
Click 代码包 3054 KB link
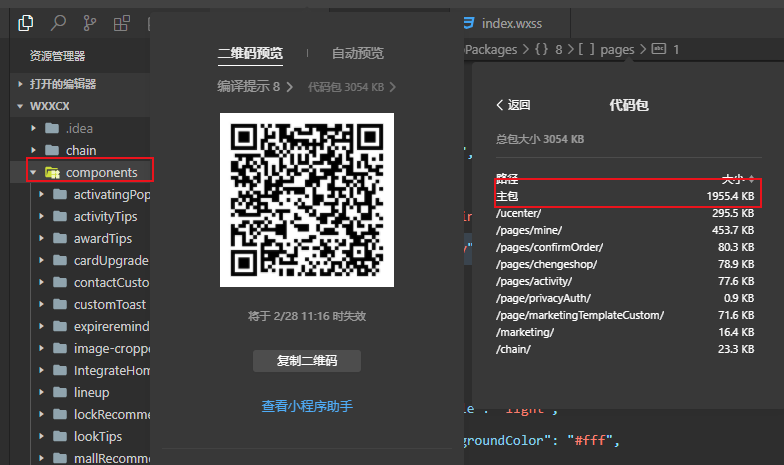(352, 87)
